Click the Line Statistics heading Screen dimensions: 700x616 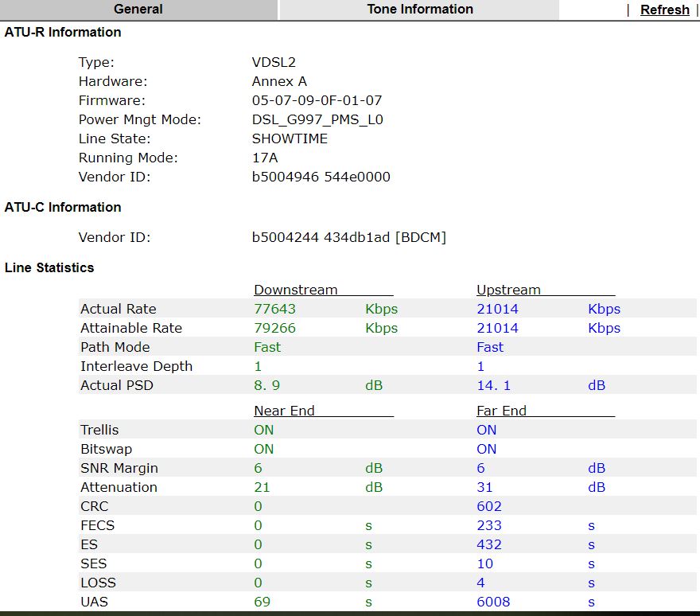click(49, 268)
